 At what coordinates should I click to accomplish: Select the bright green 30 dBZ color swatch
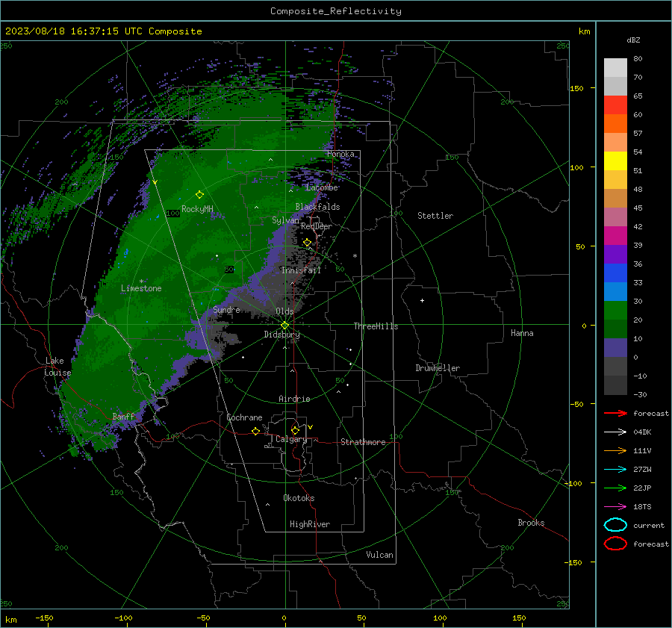[x=615, y=311]
